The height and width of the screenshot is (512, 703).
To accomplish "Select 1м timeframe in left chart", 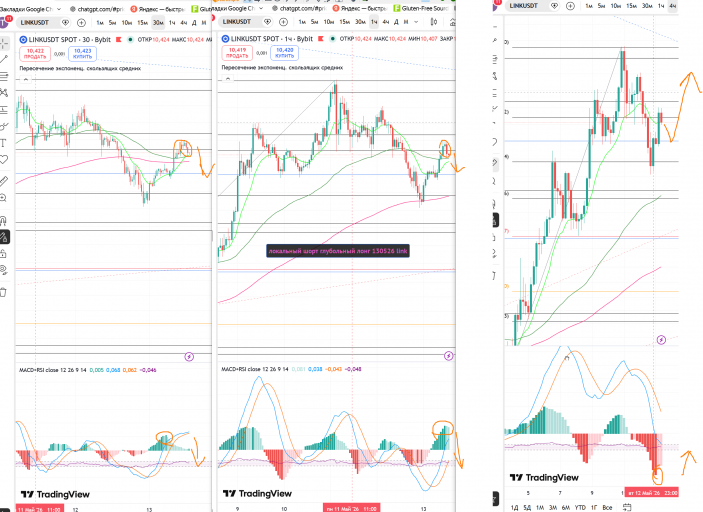I will [x=100, y=22].
